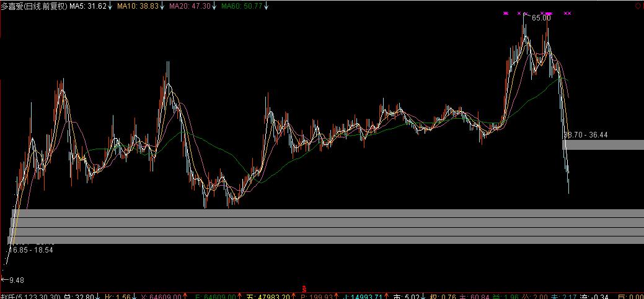Select the yellow MA10: 38.83 label

(x=136, y=6)
